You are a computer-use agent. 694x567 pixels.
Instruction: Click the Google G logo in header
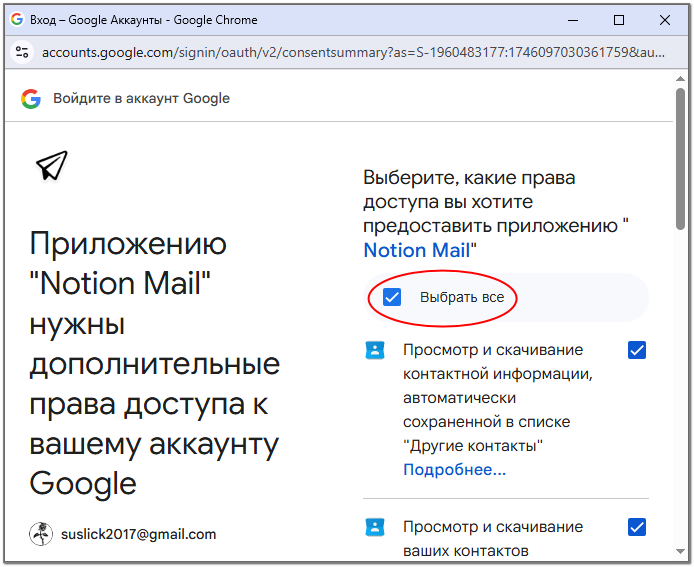[x=31, y=99]
